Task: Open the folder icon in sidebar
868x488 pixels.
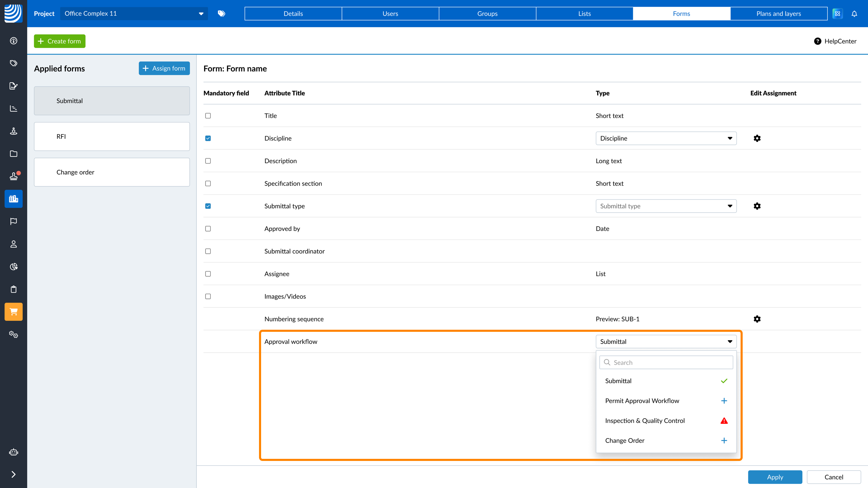Action: click(14, 154)
